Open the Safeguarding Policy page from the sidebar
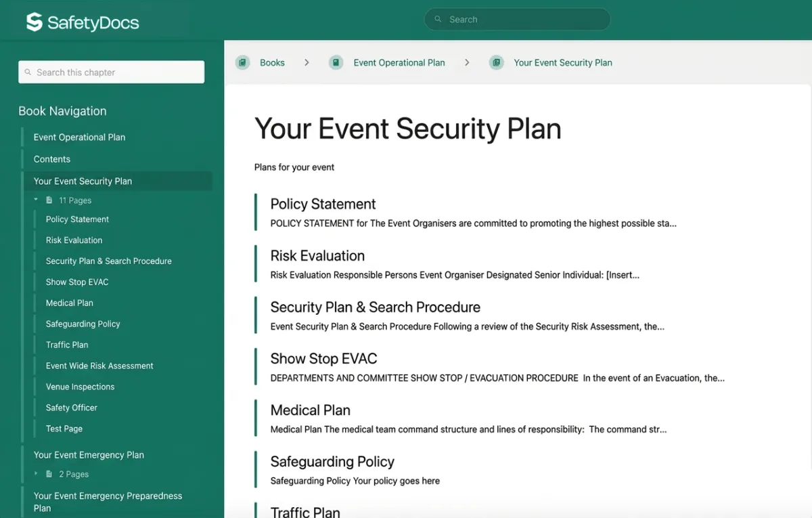The height and width of the screenshot is (518, 812). click(83, 324)
